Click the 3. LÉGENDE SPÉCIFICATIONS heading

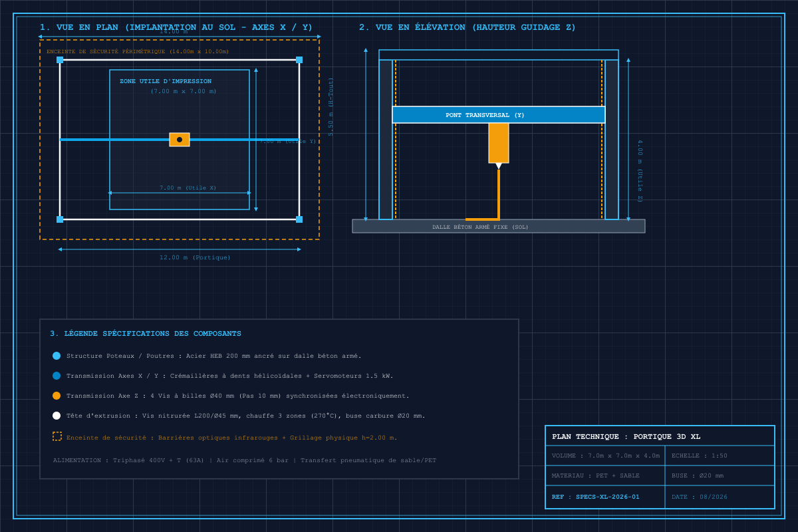click(146, 333)
